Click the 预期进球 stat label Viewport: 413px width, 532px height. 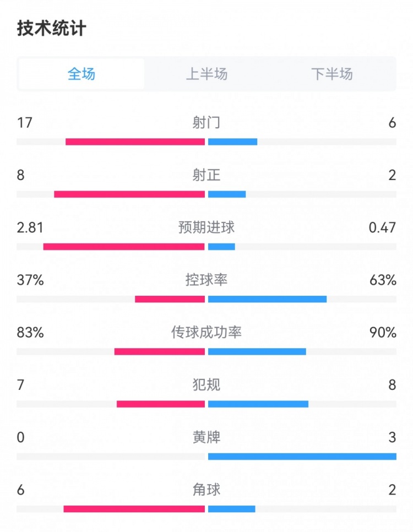point(206,227)
